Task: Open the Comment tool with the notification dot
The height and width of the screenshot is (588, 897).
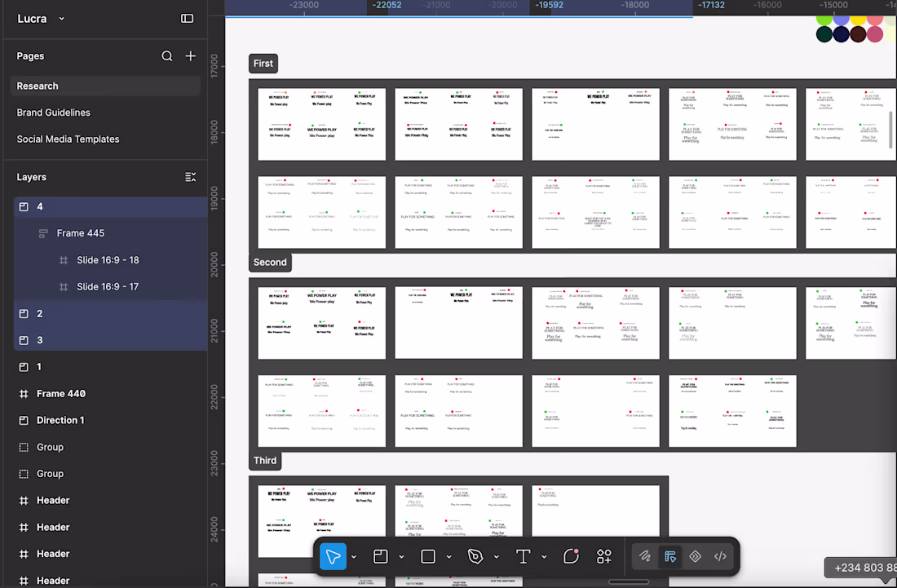Action: (x=571, y=556)
